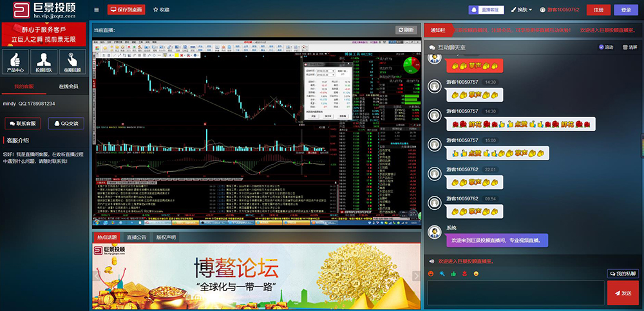Click Windows start button in streamed video
644x311 pixels.
tap(96, 223)
